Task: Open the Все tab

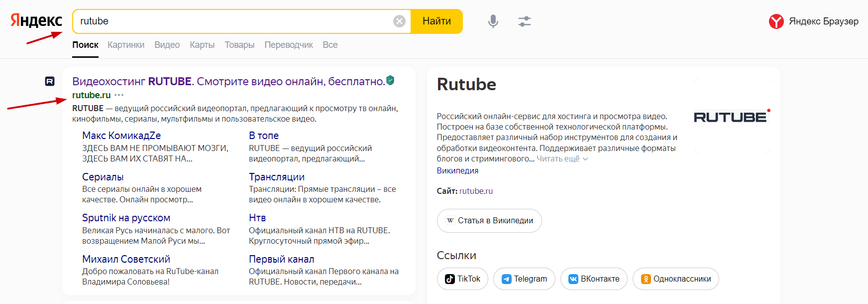Action: (x=330, y=45)
